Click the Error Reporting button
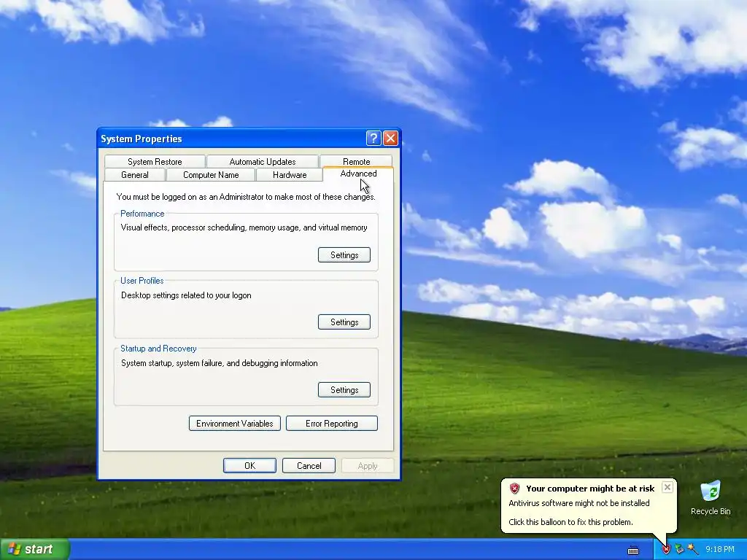 (332, 424)
